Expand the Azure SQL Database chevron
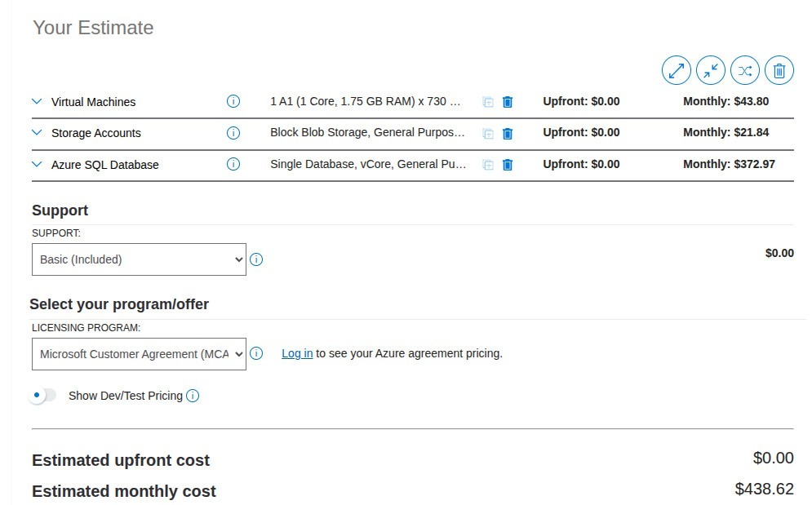Image resolution: width=812 pixels, height=505 pixels. 37,165
